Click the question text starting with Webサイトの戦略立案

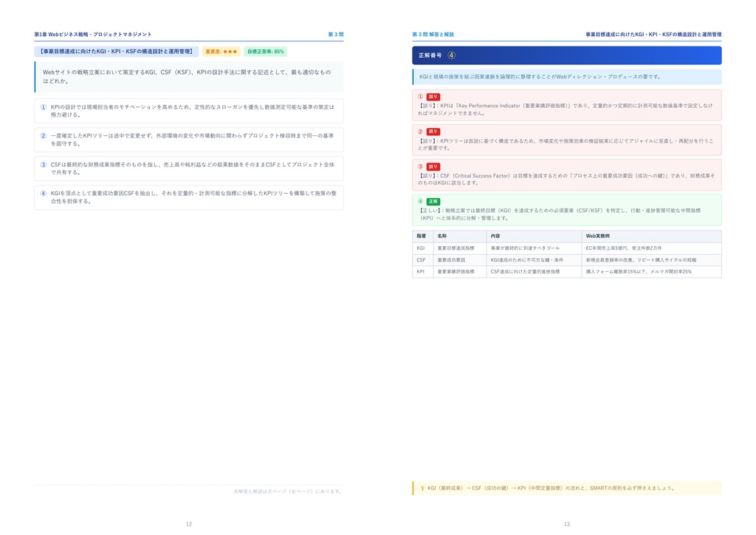(x=187, y=77)
